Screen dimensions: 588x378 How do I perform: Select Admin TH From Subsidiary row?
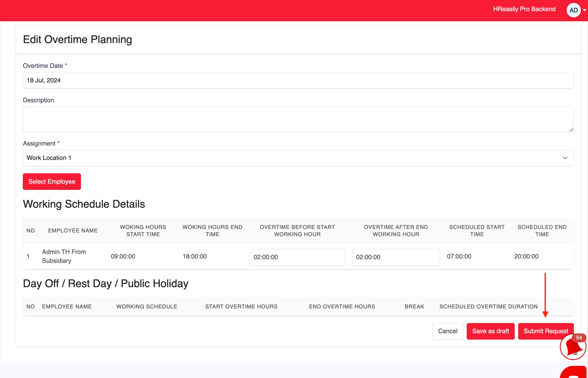[64, 256]
